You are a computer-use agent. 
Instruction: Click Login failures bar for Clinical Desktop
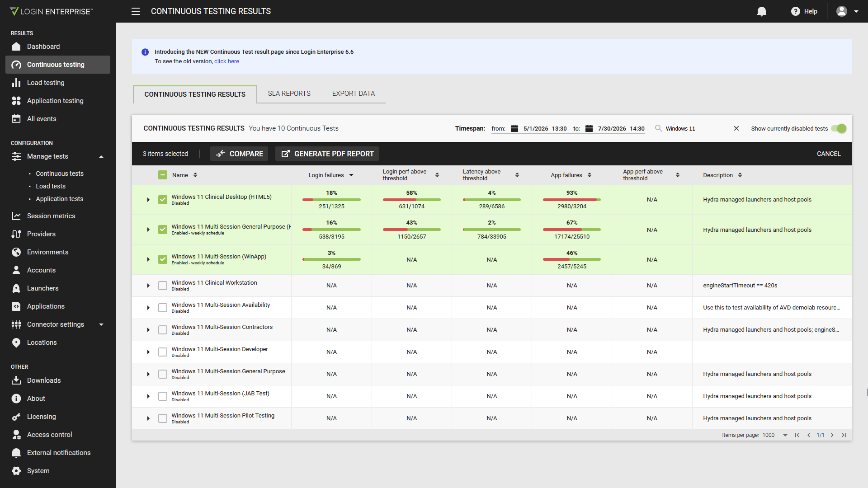click(331, 200)
